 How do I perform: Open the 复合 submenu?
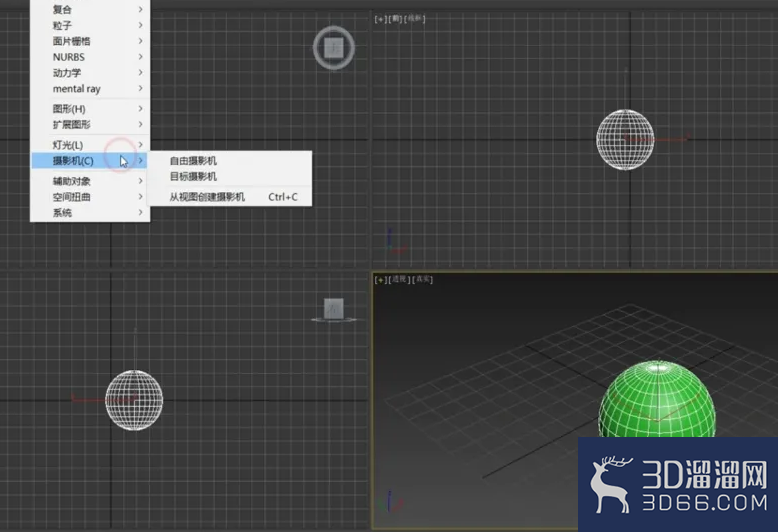coord(90,9)
